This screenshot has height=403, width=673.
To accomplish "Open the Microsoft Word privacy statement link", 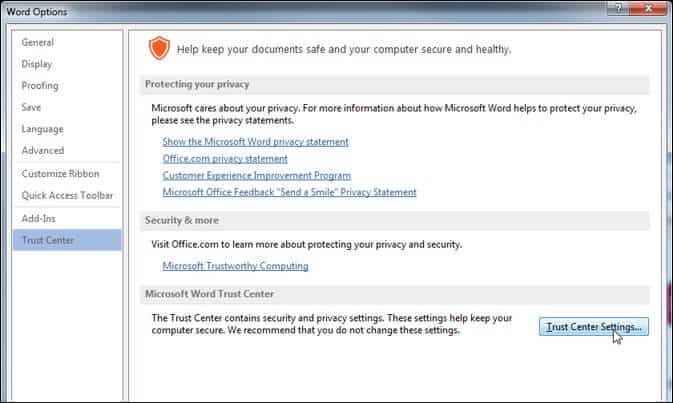I will point(255,142).
